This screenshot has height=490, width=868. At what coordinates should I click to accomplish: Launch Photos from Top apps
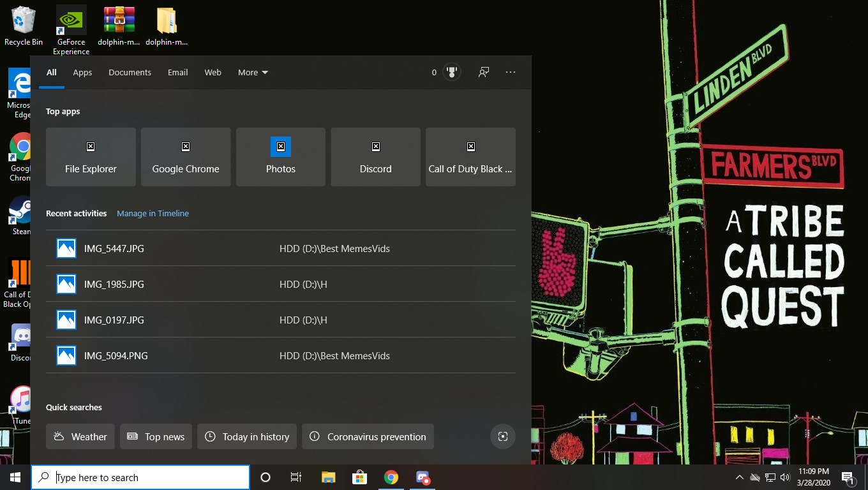[281, 157]
